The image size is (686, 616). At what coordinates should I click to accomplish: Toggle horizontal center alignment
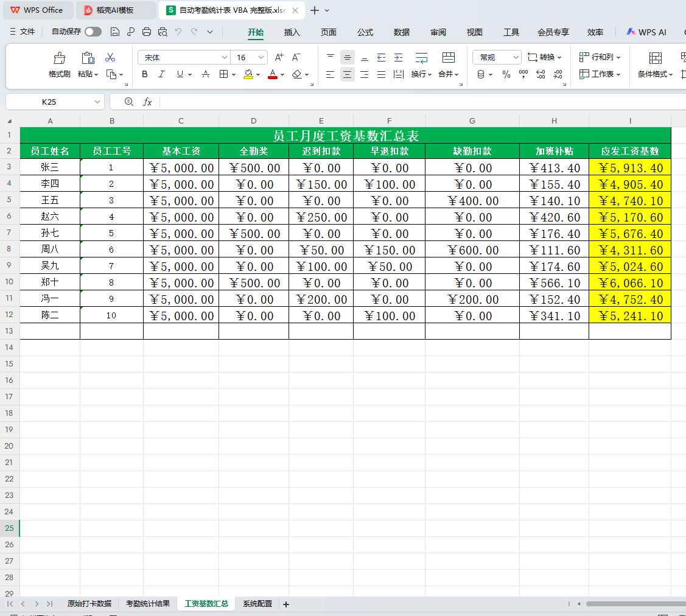coord(348,74)
